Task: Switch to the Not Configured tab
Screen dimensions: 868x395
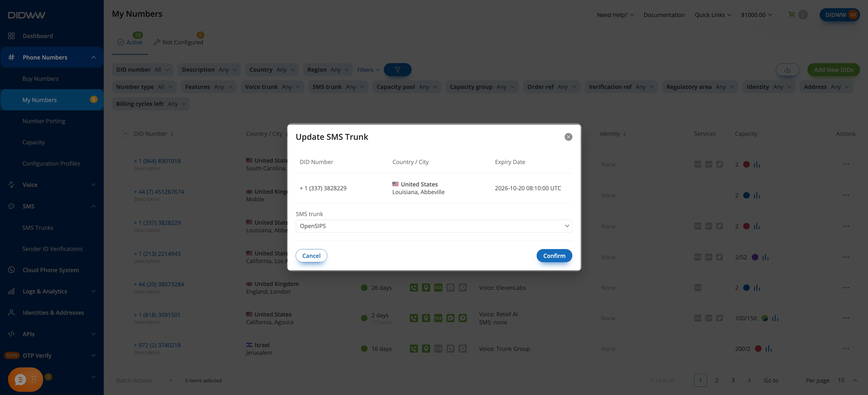Action: 179,42
